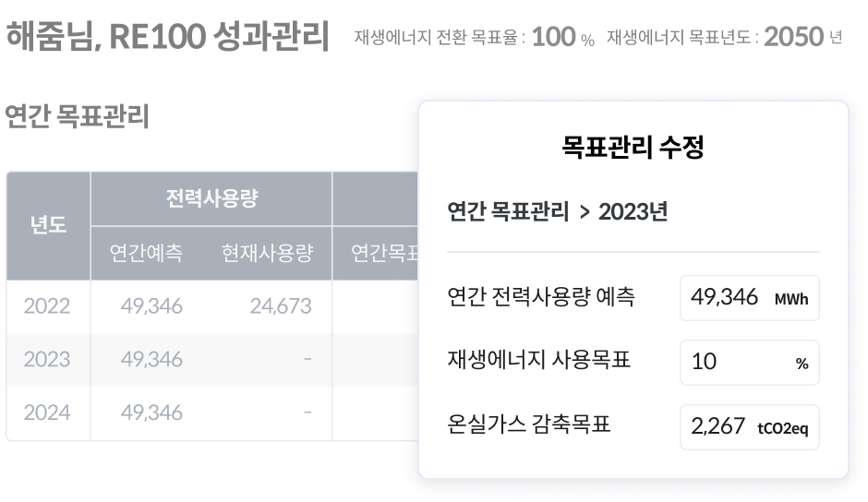Choose the 2024 year row
This screenshot has height=502, width=868.
(x=47, y=412)
